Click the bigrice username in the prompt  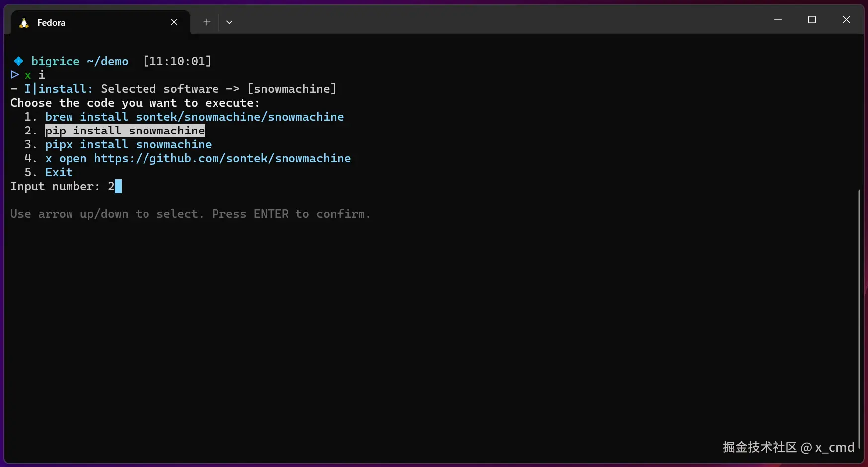coord(55,61)
